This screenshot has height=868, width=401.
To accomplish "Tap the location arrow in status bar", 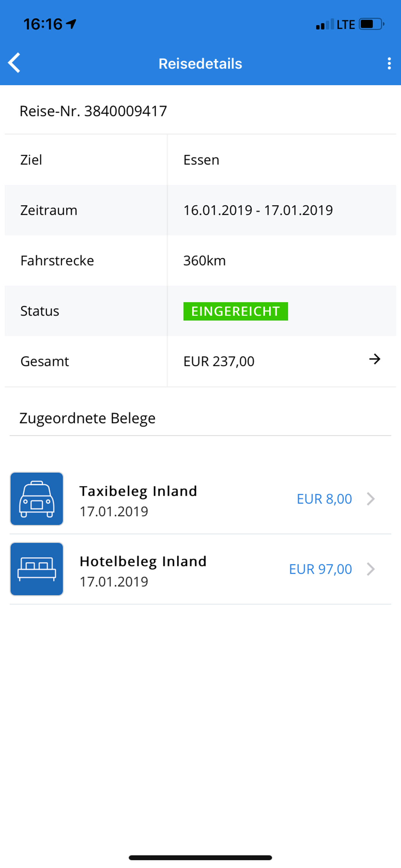I will [71, 24].
